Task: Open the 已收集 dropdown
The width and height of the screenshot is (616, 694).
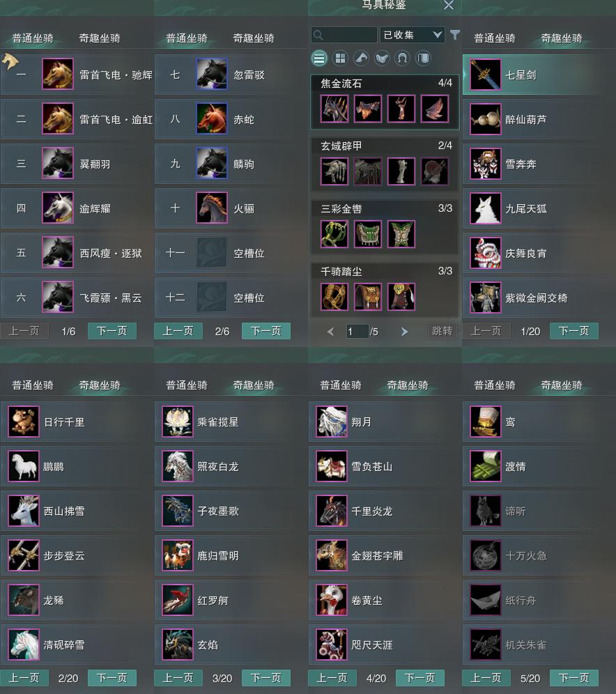Action: [412, 35]
